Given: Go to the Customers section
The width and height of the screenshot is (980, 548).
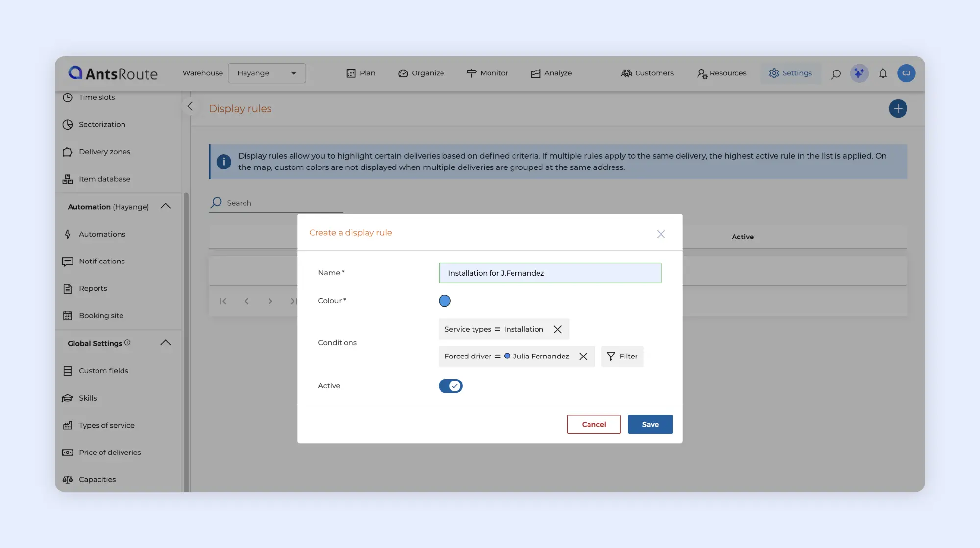Looking at the screenshot, I should [647, 73].
